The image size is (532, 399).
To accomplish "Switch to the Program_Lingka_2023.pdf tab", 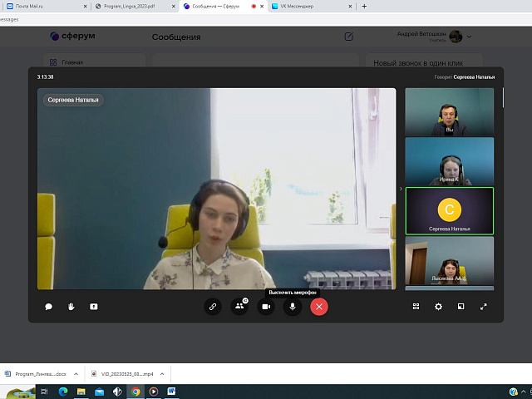I will (129, 6).
